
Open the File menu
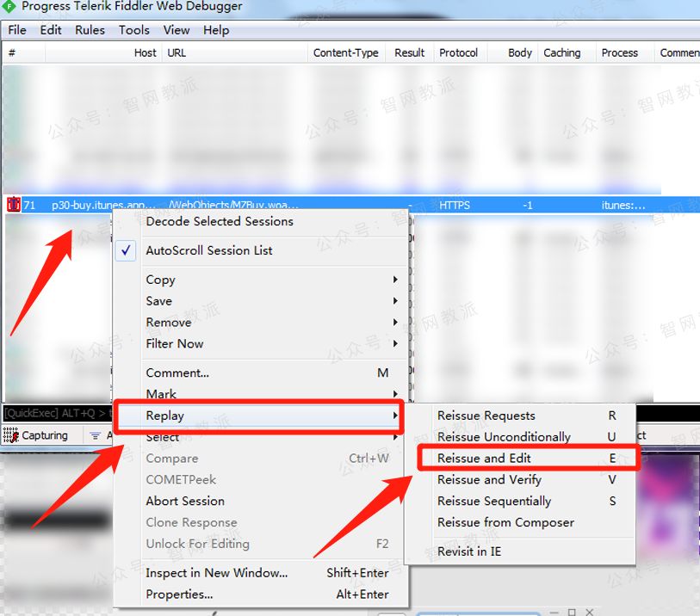pyautogui.click(x=17, y=30)
